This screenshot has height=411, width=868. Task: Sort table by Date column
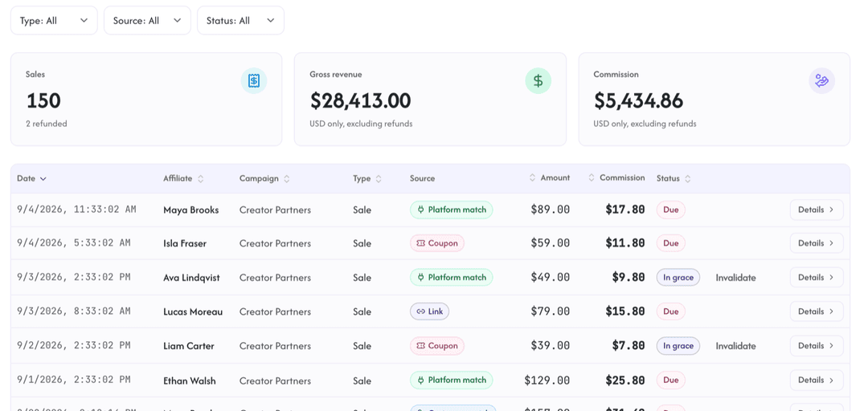pyautogui.click(x=31, y=178)
